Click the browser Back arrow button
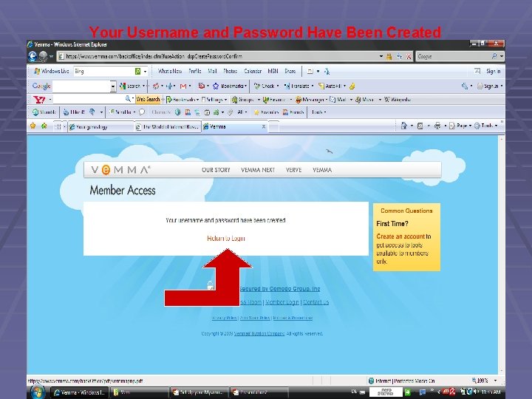532x399 pixels. point(33,56)
